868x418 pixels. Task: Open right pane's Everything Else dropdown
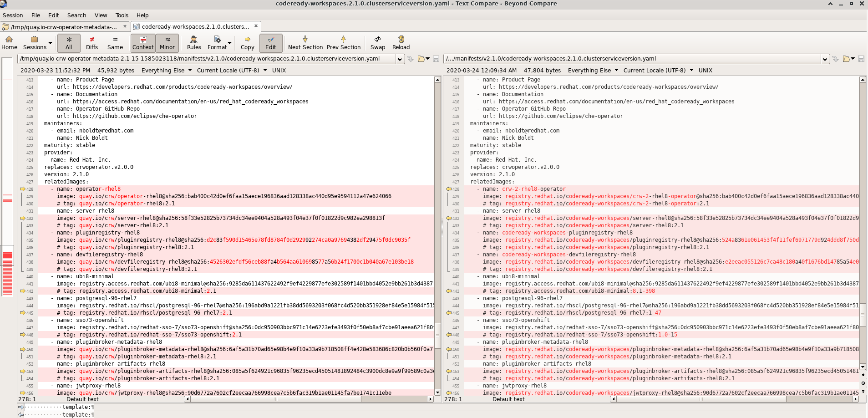pos(593,71)
